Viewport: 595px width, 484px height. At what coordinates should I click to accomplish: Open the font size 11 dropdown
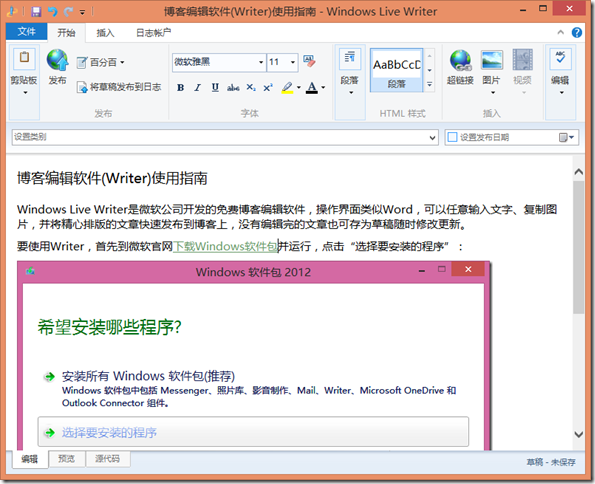point(293,62)
